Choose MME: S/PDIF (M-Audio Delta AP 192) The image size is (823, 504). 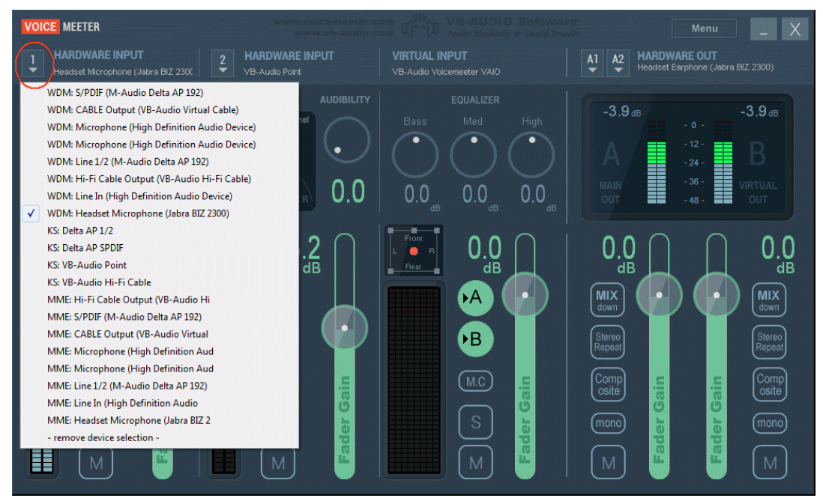(160, 317)
